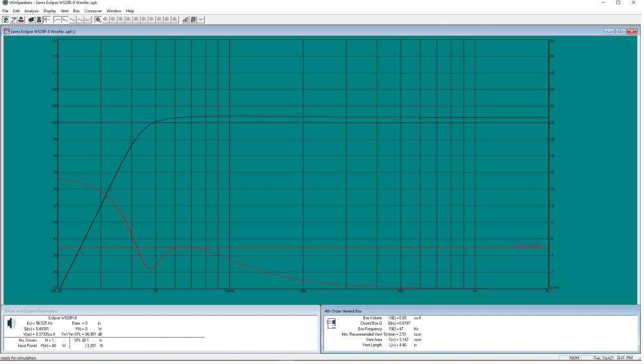
Task: Open the File menu
Action: tap(6, 11)
